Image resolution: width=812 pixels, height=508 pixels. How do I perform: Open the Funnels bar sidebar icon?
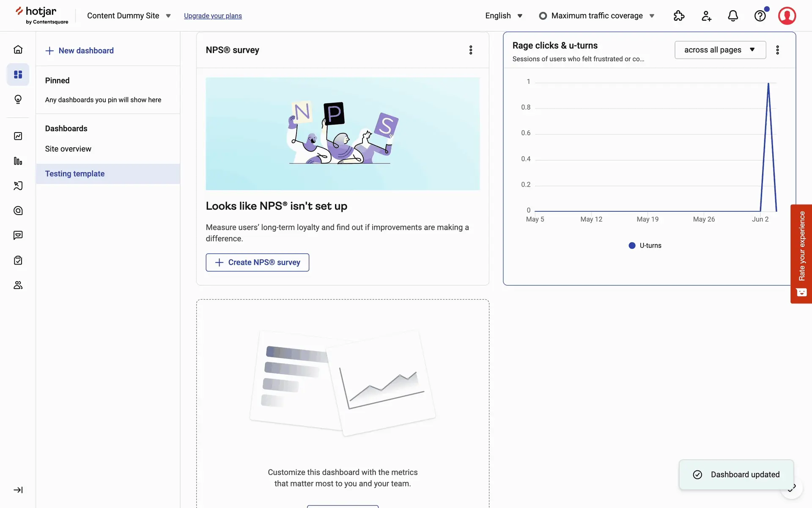click(18, 161)
